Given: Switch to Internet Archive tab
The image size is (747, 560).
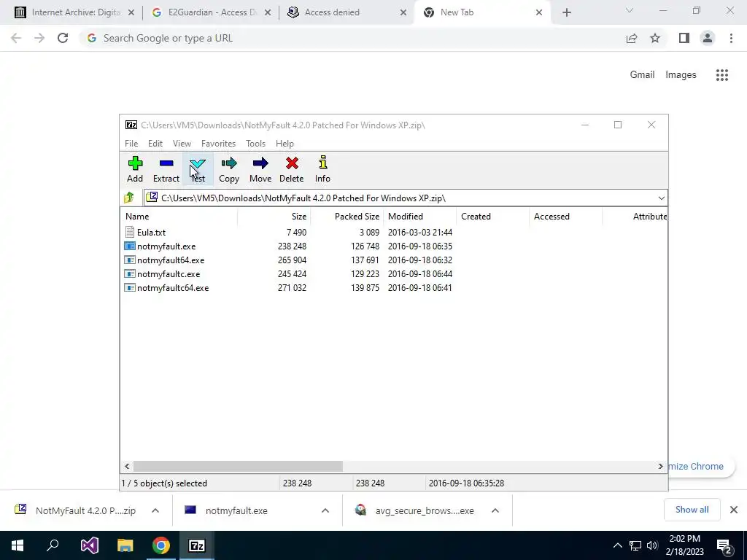Looking at the screenshot, I should click(74, 13).
